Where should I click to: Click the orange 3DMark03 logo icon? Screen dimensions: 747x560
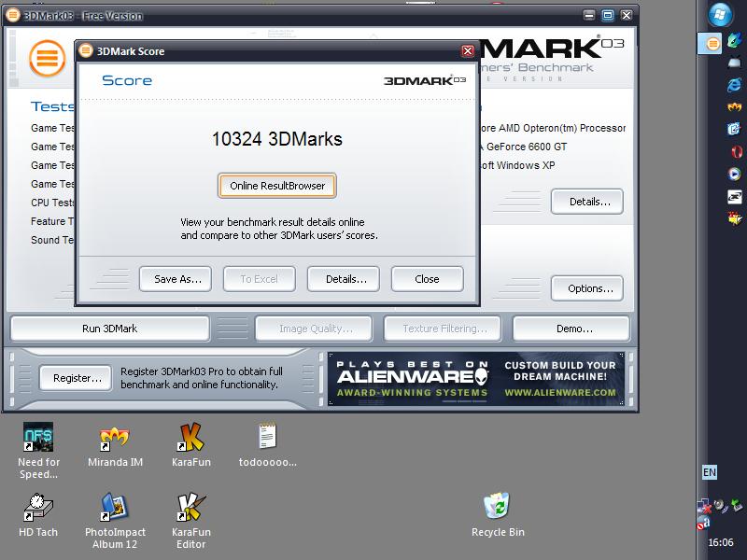click(48, 59)
